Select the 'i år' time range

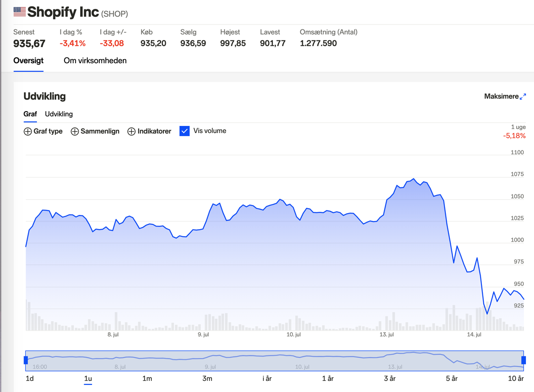click(267, 379)
